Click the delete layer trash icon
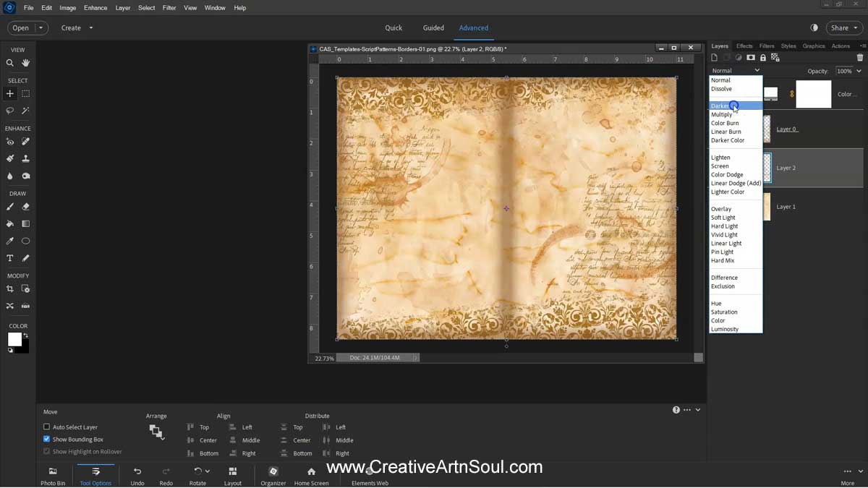This screenshot has height=488, width=868. pos(861,57)
